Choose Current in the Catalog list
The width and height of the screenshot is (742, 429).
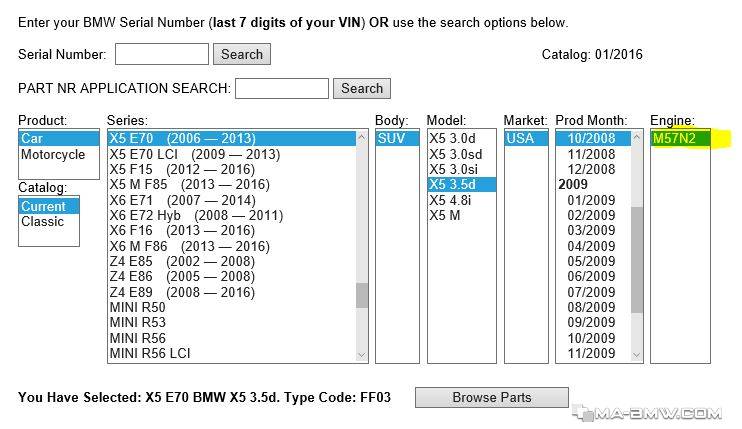[x=49, y=206]
